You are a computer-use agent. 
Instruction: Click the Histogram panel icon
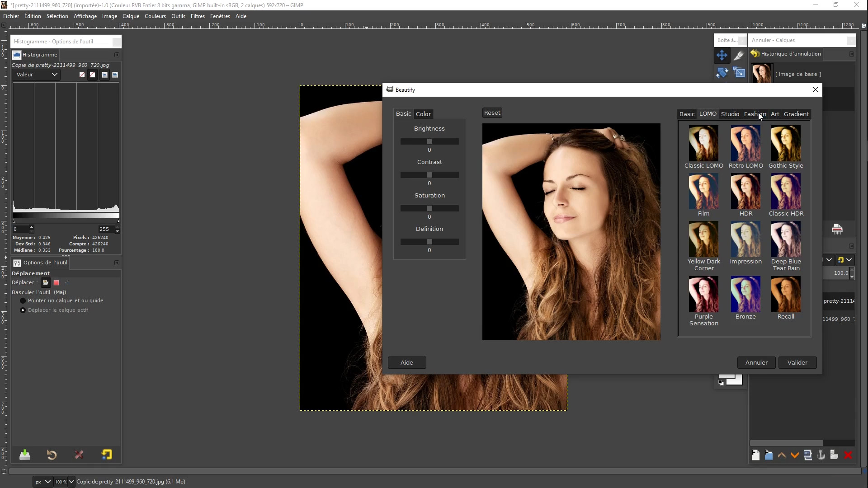point(16,54)
